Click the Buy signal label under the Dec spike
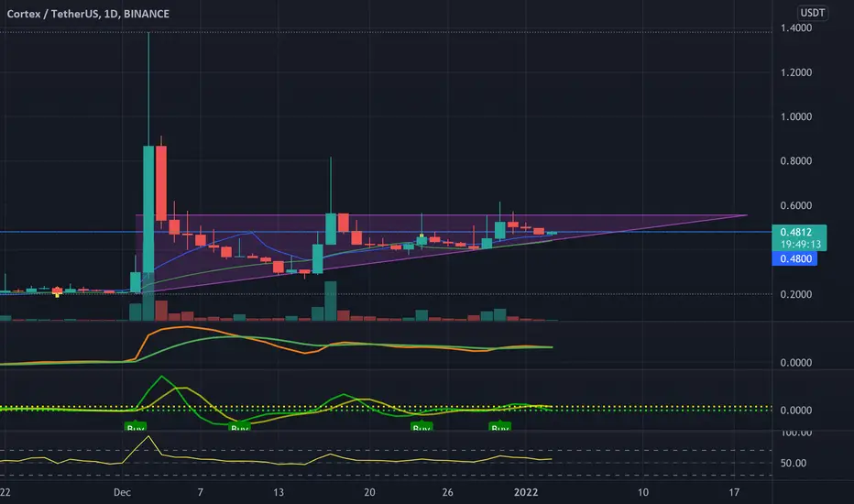 coord(135,427)
